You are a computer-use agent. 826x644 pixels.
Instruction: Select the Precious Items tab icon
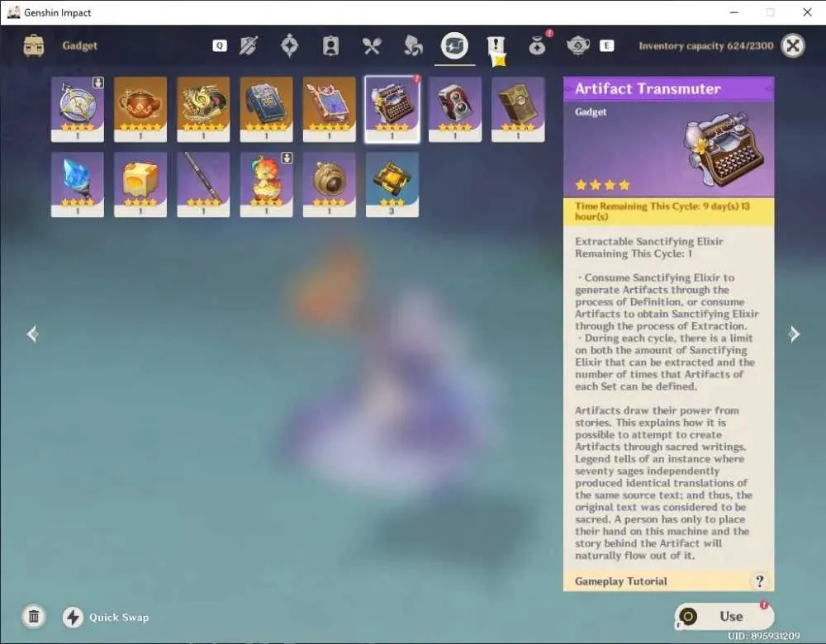[x=537, y=45]
